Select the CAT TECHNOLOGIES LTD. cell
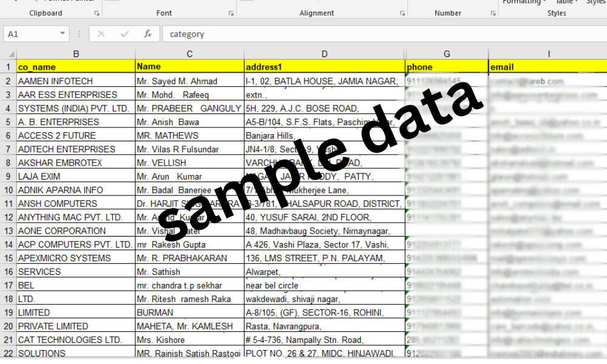 pos(76,340)
